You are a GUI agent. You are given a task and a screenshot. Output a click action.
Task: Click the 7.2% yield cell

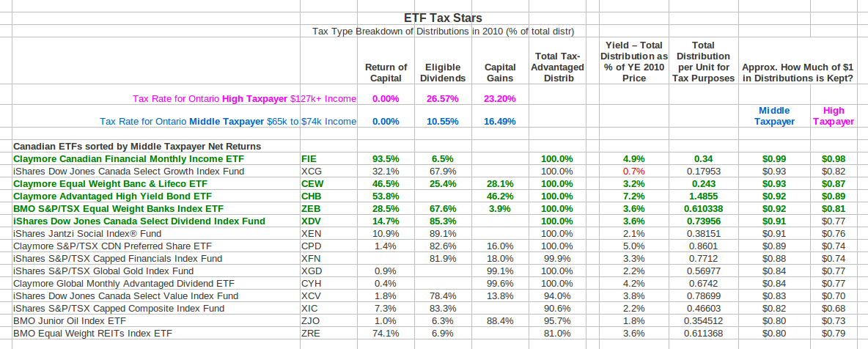click(x=634, y=196)
